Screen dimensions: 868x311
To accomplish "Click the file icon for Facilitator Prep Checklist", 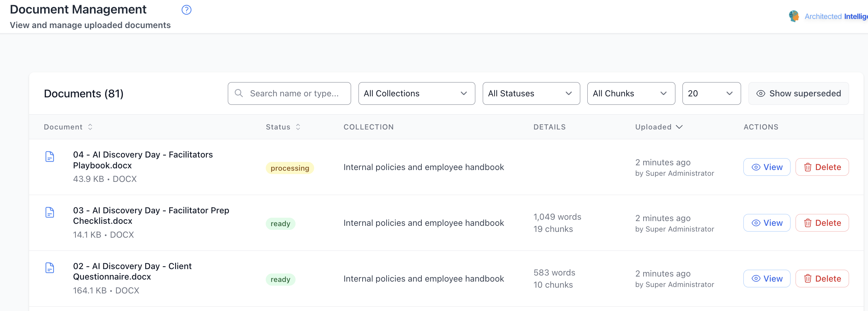I will click(50, 212).
